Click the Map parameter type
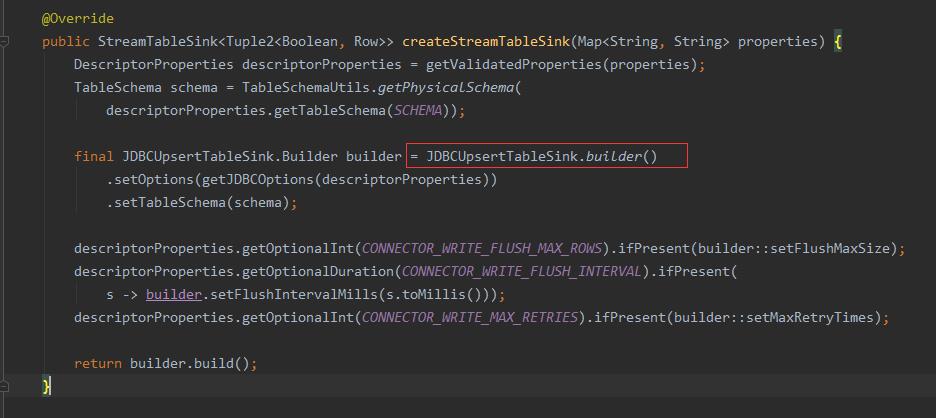Viewport: 936px width, 418px height. pos(590,42)
